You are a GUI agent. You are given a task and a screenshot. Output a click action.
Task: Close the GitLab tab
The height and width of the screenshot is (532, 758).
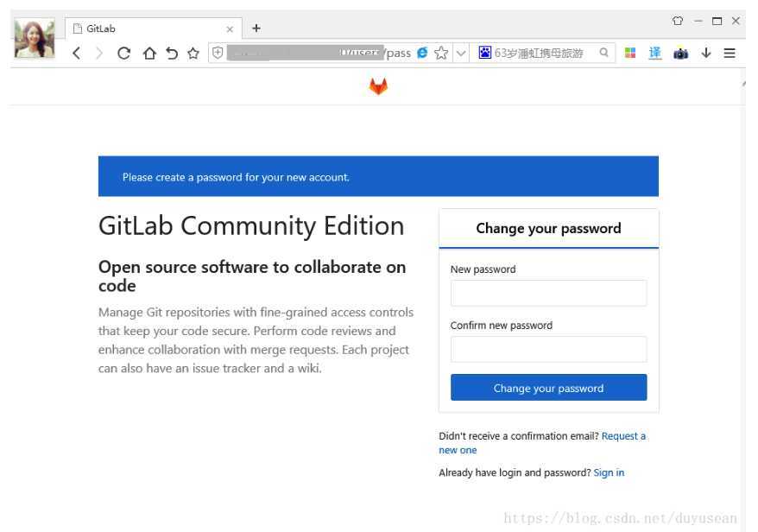click(230, 29)
